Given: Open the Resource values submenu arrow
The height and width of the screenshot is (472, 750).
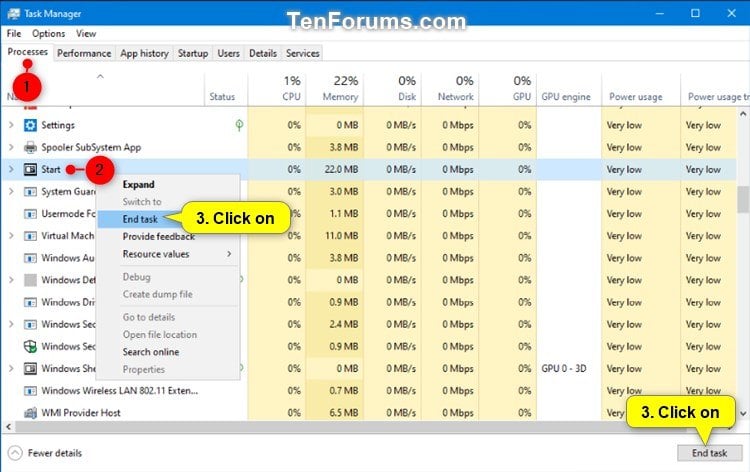Looking at the screenshot, I should tap(229, 254).
